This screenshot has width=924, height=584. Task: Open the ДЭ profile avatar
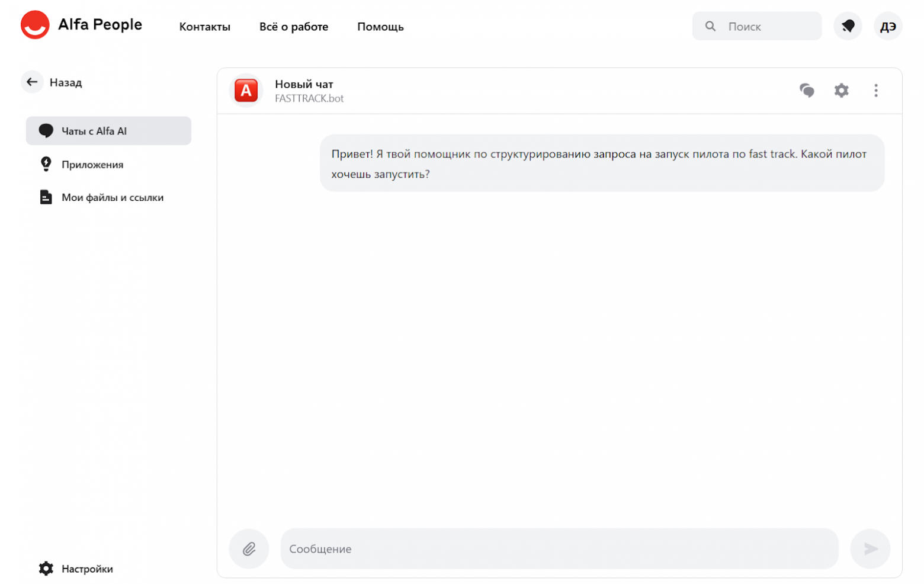[x=887, y=26]
